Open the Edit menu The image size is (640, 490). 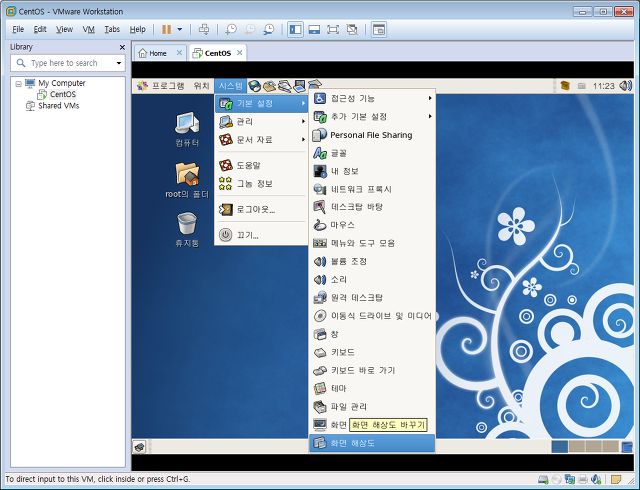point(40,29)
